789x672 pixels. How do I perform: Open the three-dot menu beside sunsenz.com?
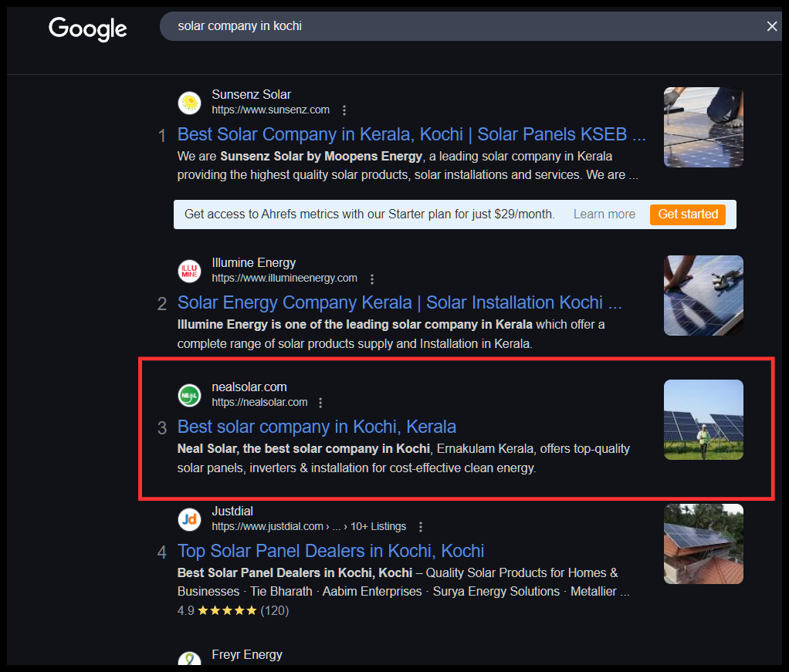[x=344, y=110]
